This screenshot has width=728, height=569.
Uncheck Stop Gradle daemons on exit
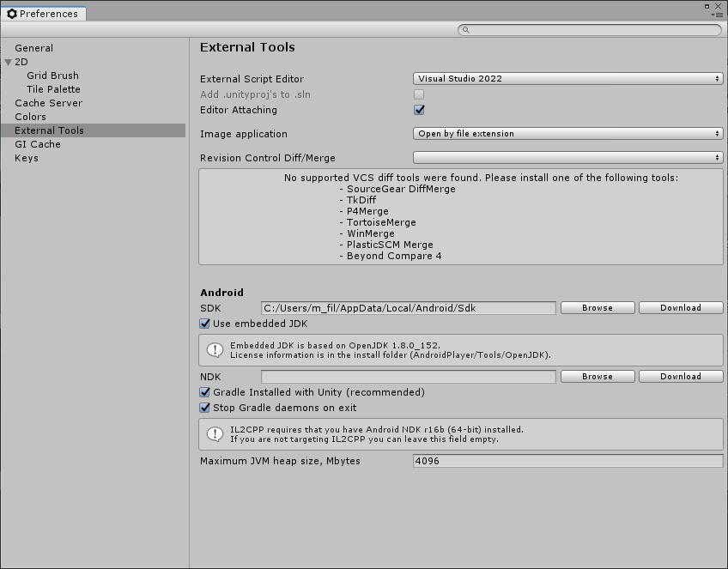204,408
